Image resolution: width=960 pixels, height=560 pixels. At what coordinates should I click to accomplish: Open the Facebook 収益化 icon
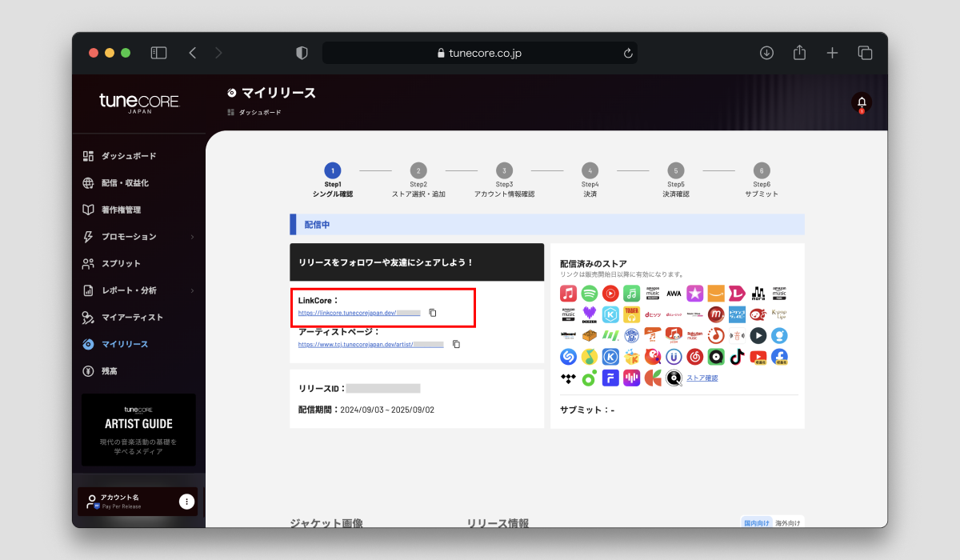pyautogui.click(x=779, y=357)
